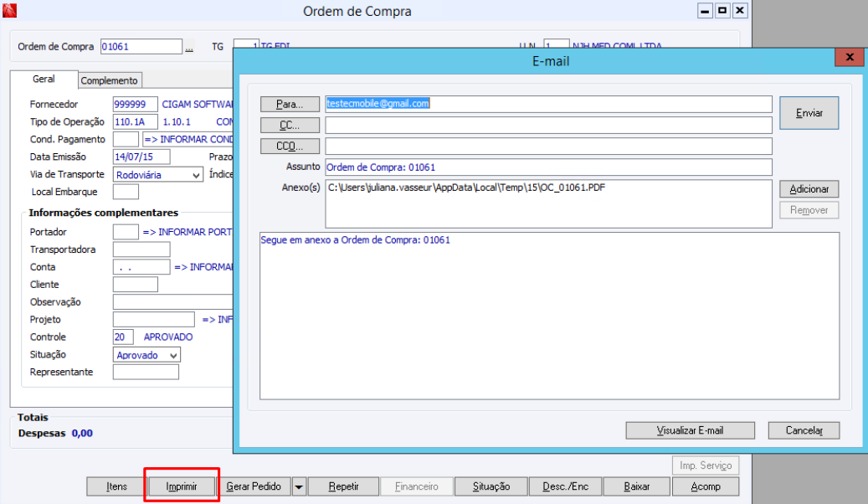Click the application icon in title bar

pyautogui.click(x=9, y=11)
